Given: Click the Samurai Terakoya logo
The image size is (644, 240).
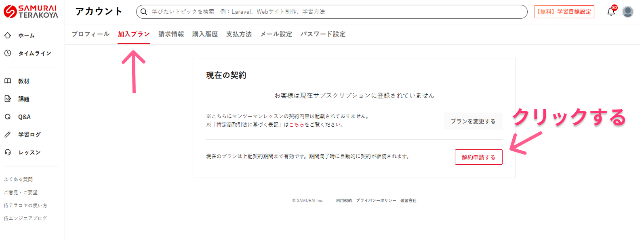Looking at the screenshot, I should pyautogui.click(x=31, y=12).
